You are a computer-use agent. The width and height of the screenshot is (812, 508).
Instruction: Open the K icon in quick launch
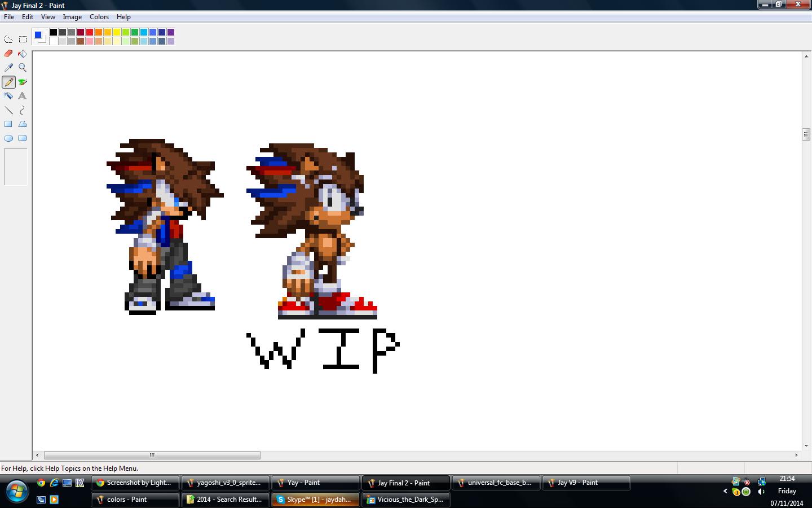click(x=80, y=483)
